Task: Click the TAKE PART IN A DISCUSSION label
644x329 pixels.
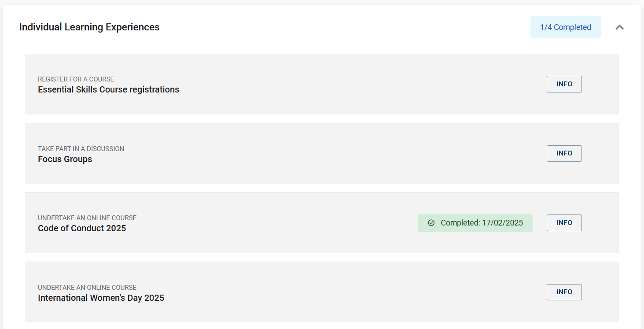Action: pos(81,148)
